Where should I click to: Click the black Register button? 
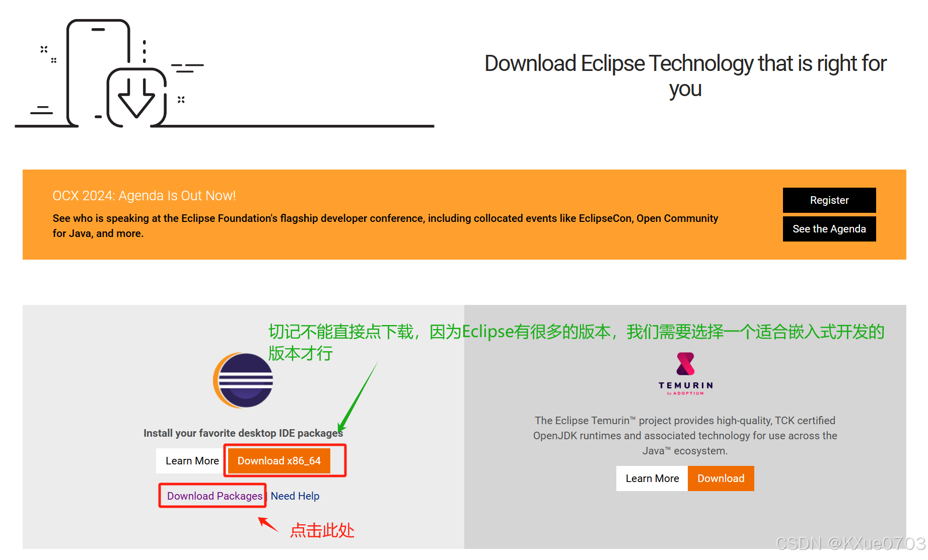(829, 200)
